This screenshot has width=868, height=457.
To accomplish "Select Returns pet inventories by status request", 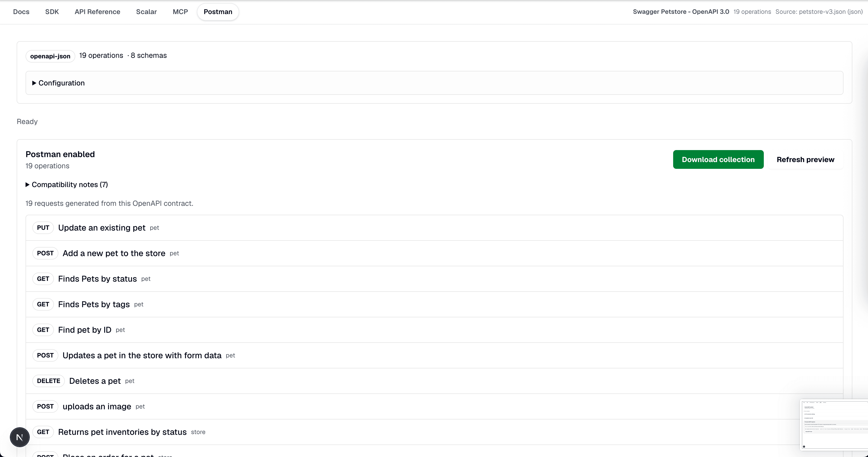I will pos(434,432).
